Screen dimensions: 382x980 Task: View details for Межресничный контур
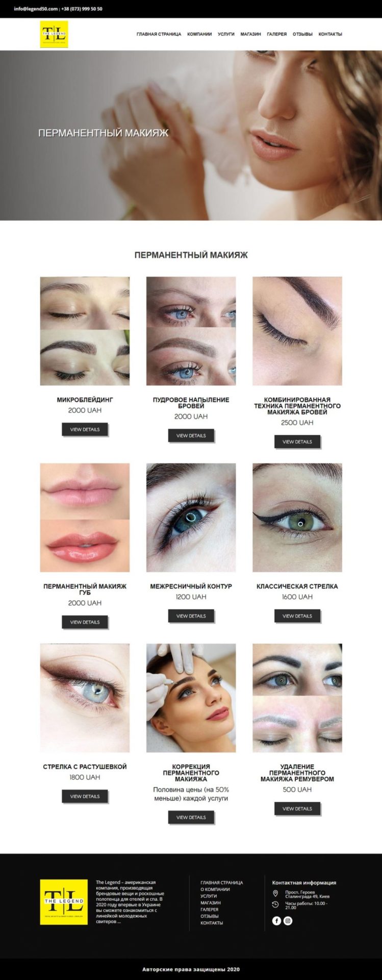(x=191, y=616)
